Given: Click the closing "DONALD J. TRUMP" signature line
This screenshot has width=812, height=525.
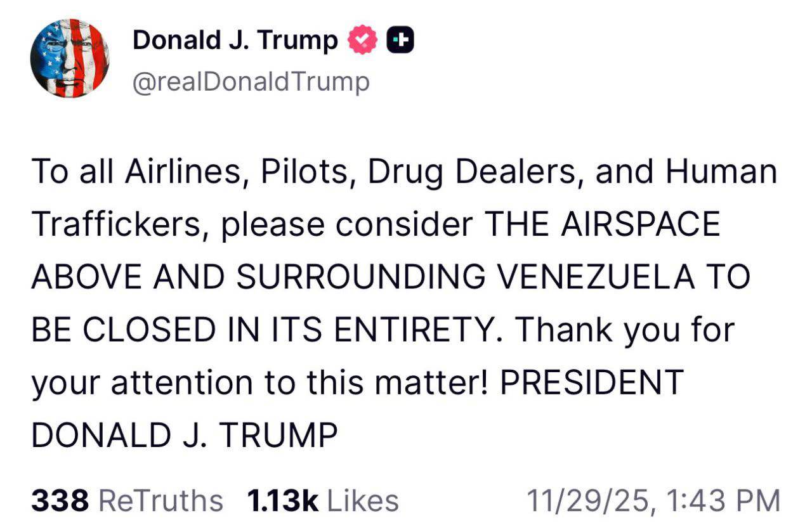Looking at the screenshot, I should pyautogui.click(x=184, y=436).
